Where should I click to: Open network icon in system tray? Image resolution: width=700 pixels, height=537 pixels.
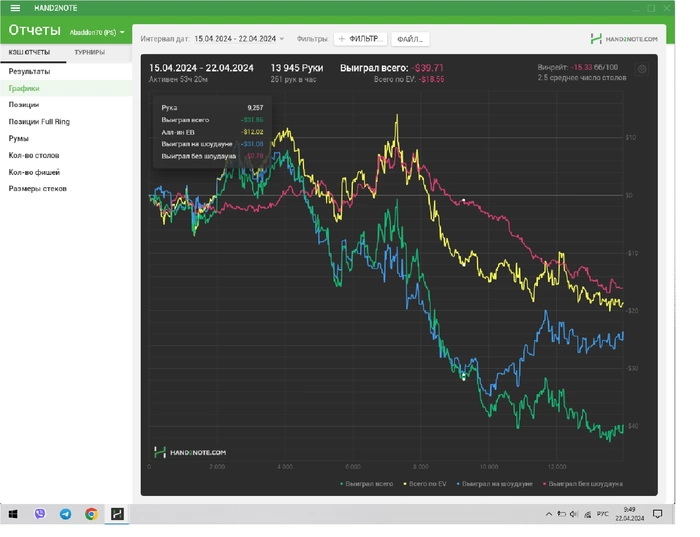click(x=588, y=515)
